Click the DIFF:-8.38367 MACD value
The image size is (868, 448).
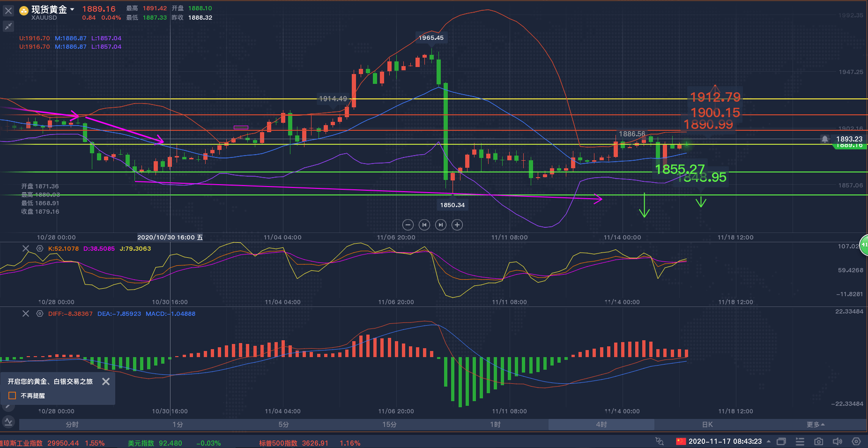pos(70,314)
